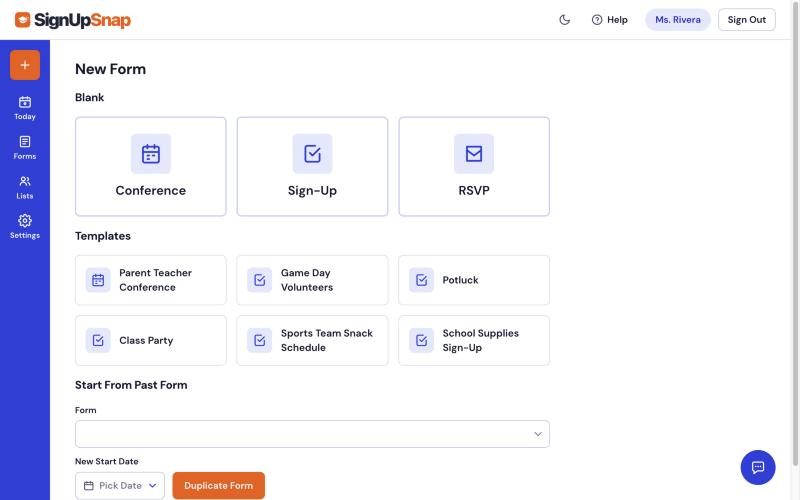Select Sports Team Snack Schedule template
This screenshot has height=500, width=800.
[x=312, y=340]
